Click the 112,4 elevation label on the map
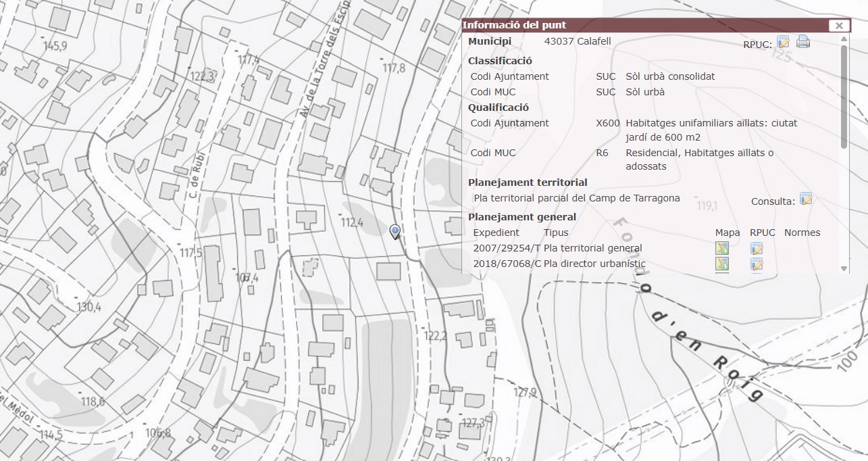This screenshot has height=461, width=868. (x=352, y=222)
